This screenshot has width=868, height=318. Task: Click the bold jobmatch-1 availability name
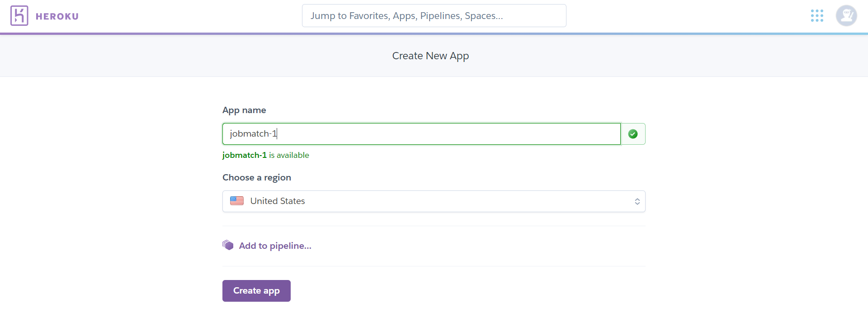click(x=245, y=155)
